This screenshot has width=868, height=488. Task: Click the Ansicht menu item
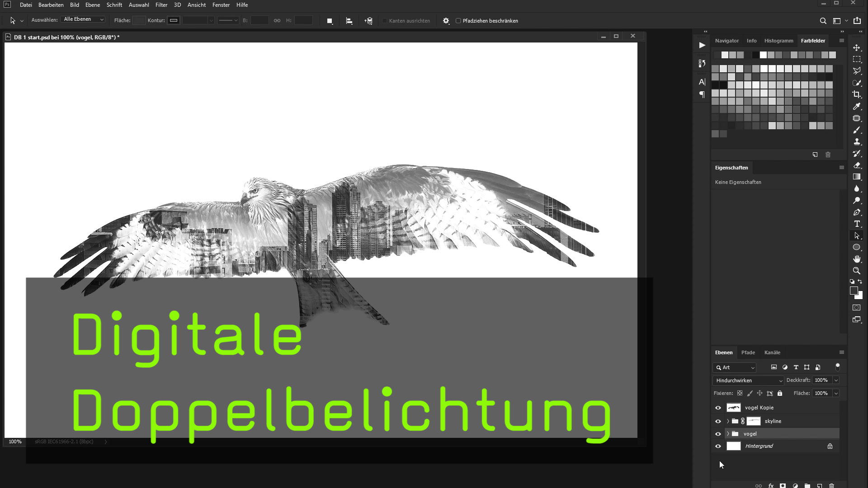pyautogui.click(x=197, y=5)
